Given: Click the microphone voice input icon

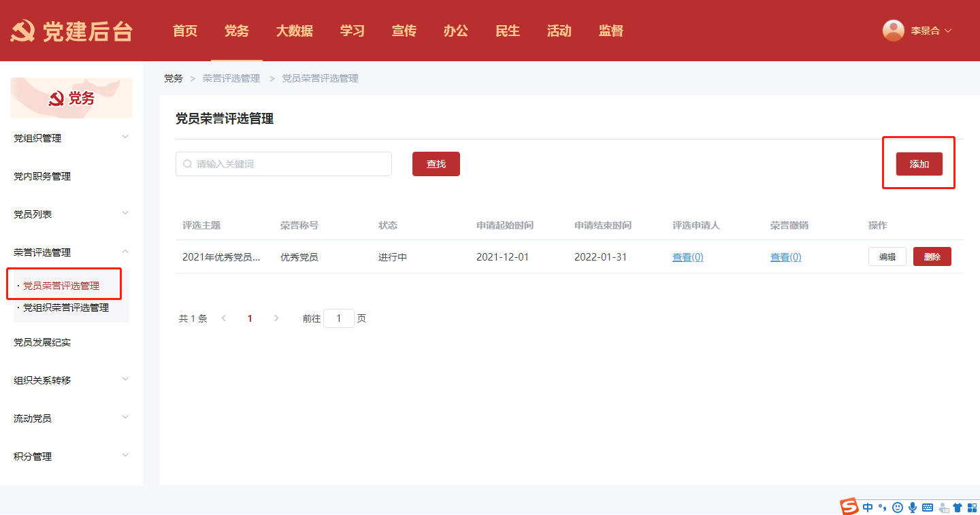Looking at the screenshot, I should point(913,508).
